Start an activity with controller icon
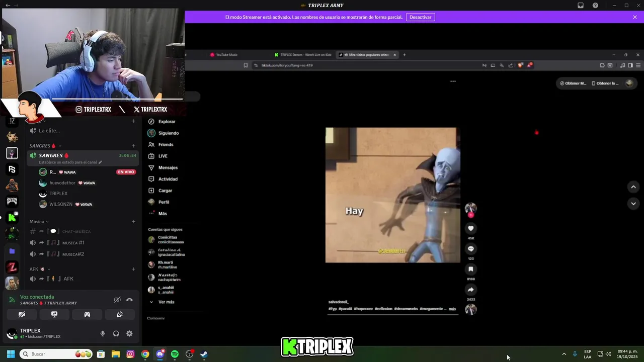The width and height of the screenshot is (644, 362). [87, 314]
